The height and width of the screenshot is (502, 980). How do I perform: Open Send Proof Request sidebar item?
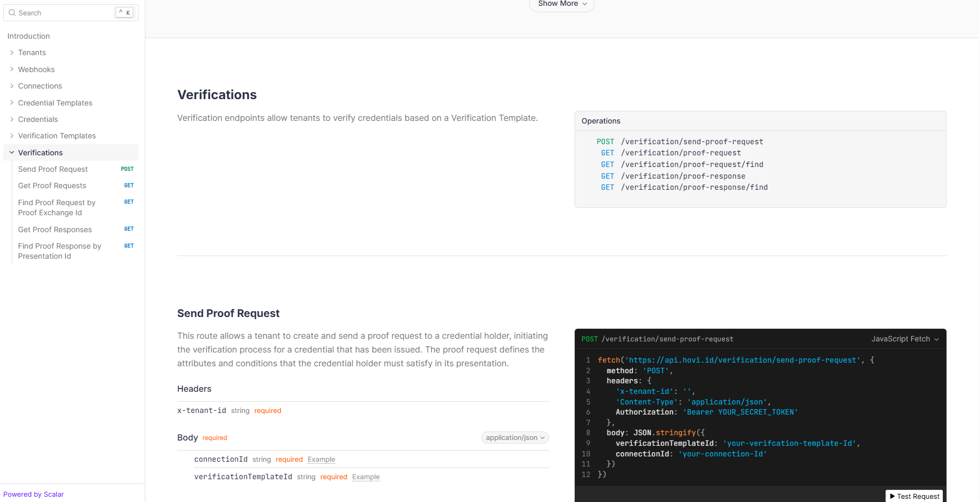point(53,169)
